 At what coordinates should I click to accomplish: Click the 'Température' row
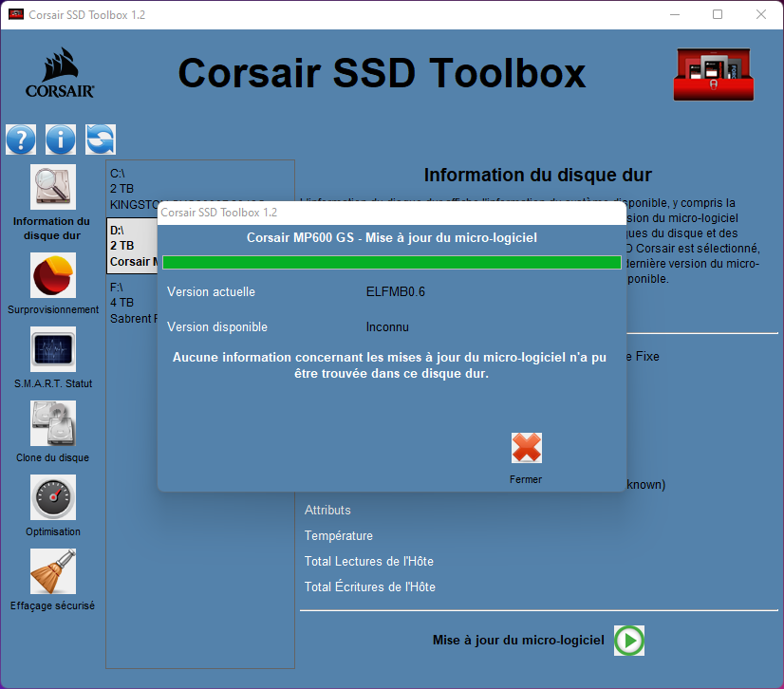[339, 535]
